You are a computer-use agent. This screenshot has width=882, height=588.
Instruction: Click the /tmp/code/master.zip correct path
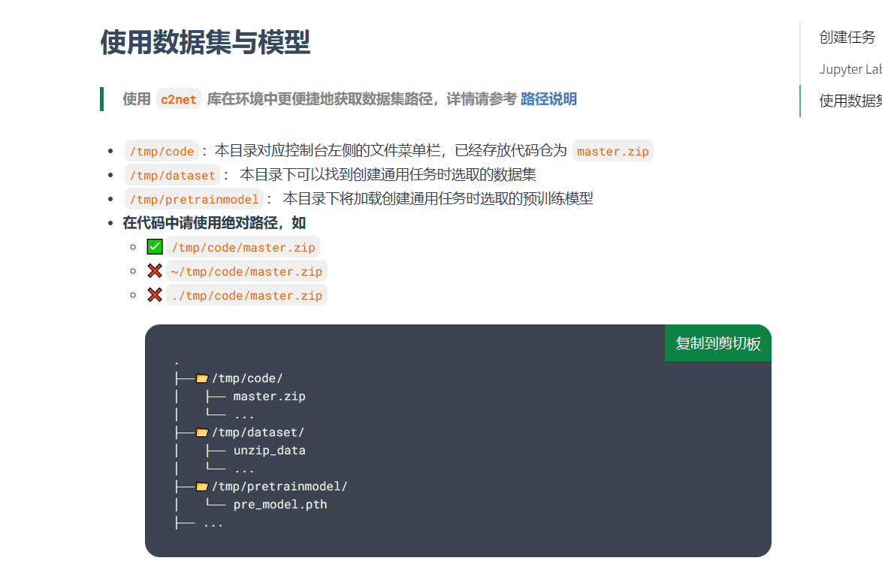pos(243,247)
